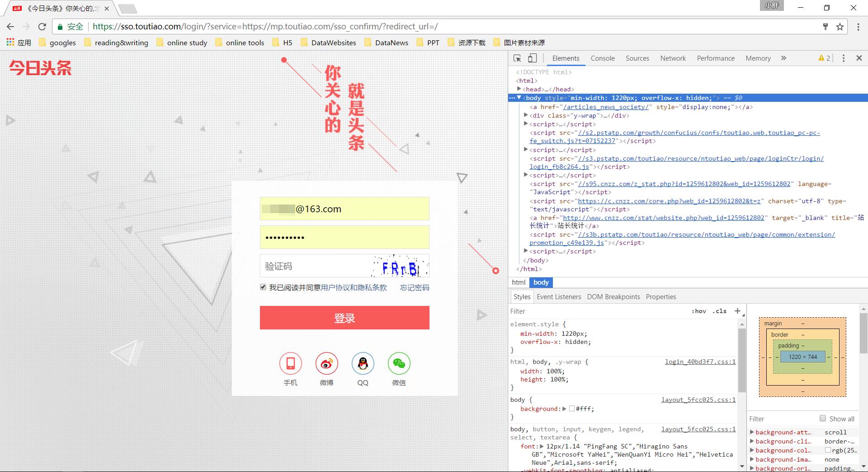Open the Event Listeners tab

[558, 296]
